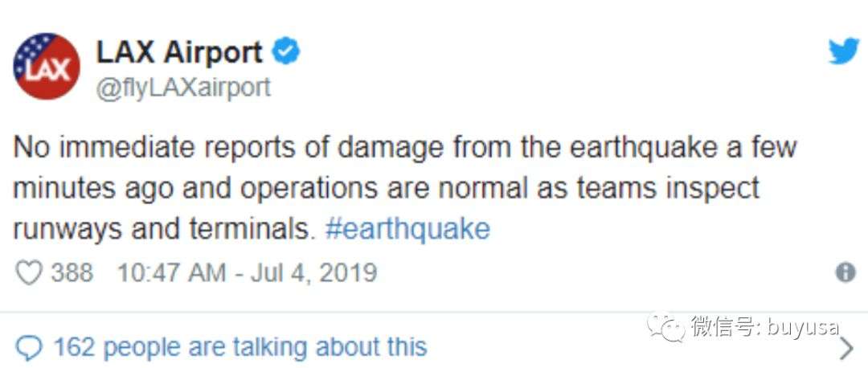The height and width of the screenshot is (368, 868).
Task: Click the Jul 4, 2019 date
Action: coord(313,273)
